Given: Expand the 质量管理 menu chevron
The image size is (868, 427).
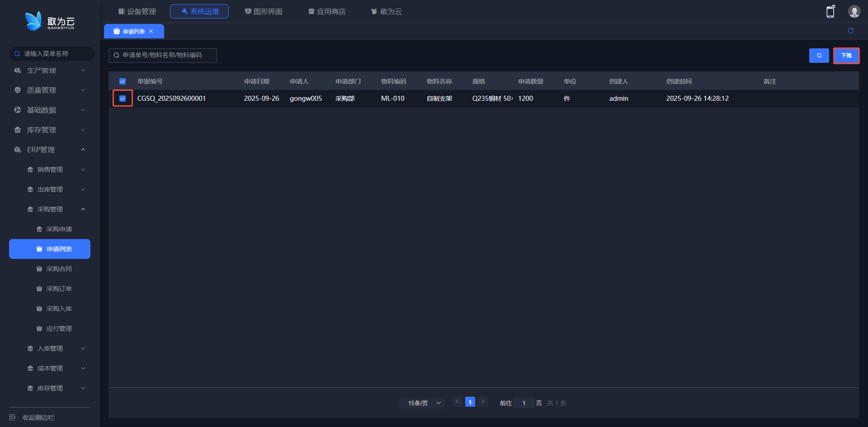Looking at the screenshot, I should (83, 90).
